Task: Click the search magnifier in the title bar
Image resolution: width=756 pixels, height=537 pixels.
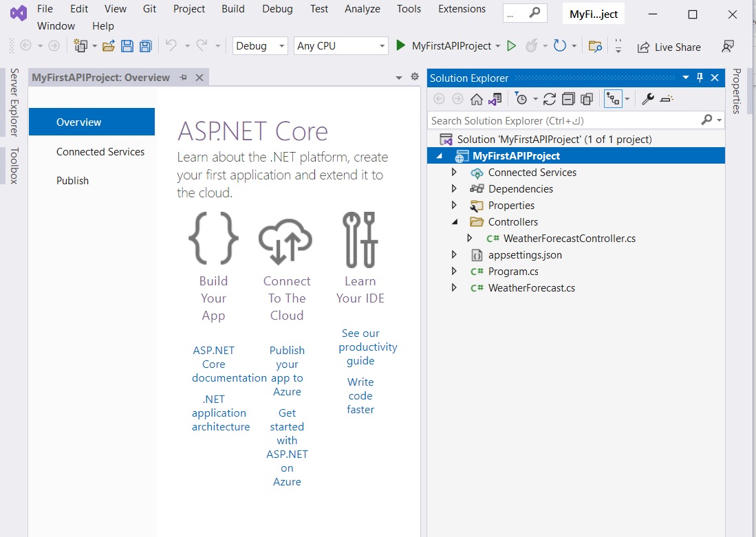Action: tap(534, 12)
